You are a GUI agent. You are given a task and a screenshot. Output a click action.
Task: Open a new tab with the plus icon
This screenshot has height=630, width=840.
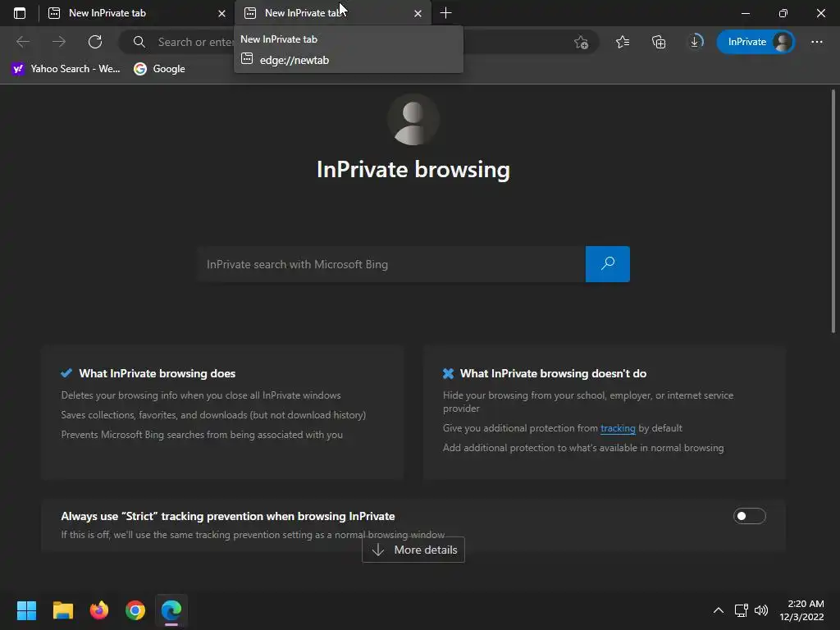[x=445, y=13]
